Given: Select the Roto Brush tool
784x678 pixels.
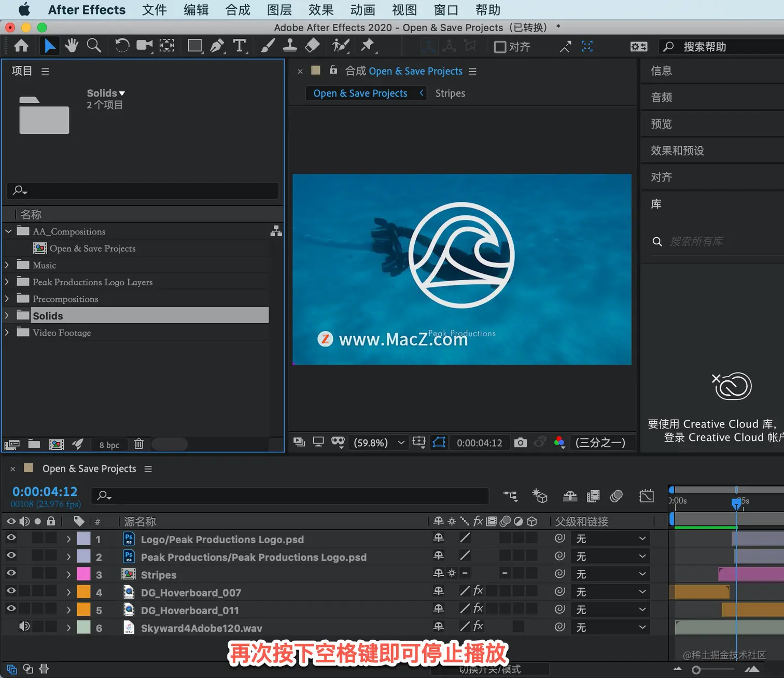Looking at the screenshot, I should tap(340, 46).
